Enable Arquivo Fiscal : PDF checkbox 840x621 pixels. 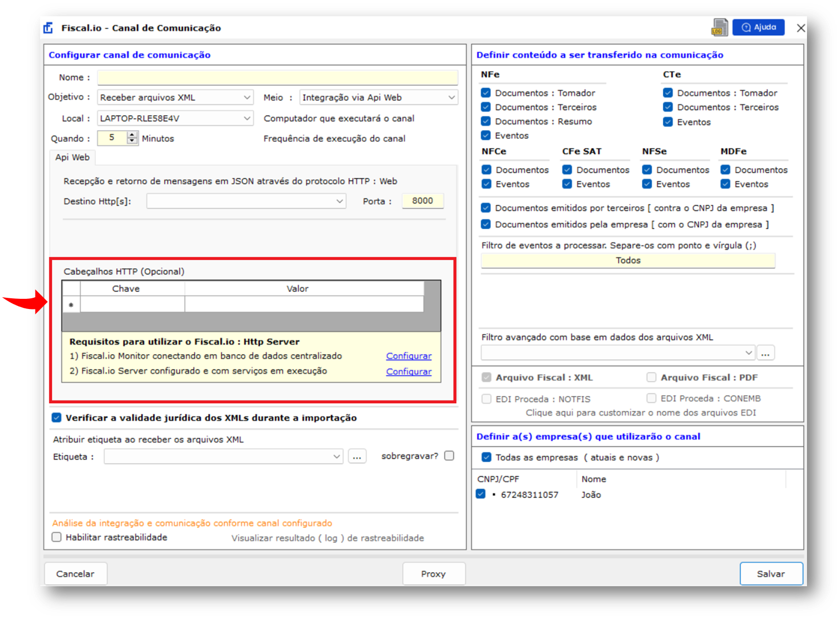(x=651, y=377)
